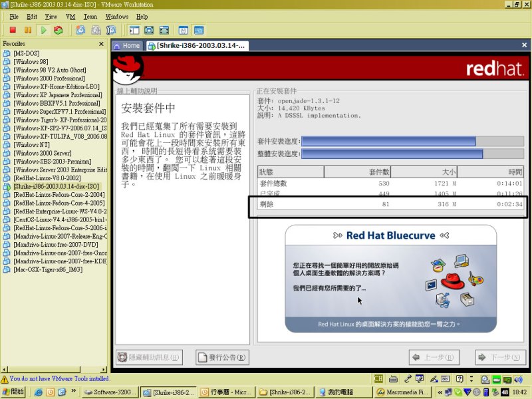
Task: Switch to 我的電腦 taskbar button
Action: [343, 392]
